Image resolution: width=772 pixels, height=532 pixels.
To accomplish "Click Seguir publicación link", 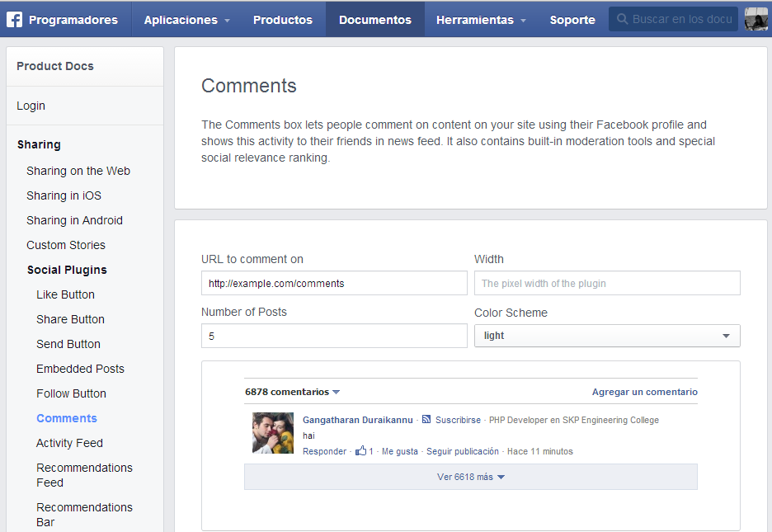I will (463, 451).
